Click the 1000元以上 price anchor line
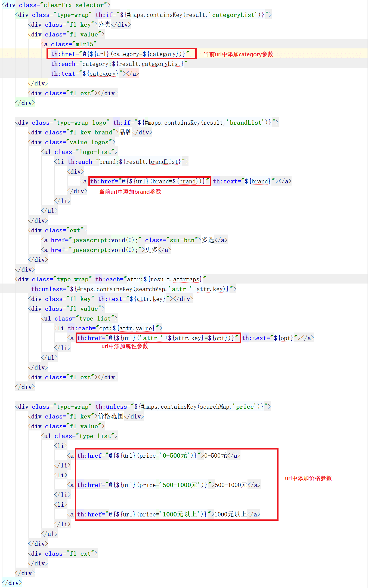368x588 pixels. point(163,515)
